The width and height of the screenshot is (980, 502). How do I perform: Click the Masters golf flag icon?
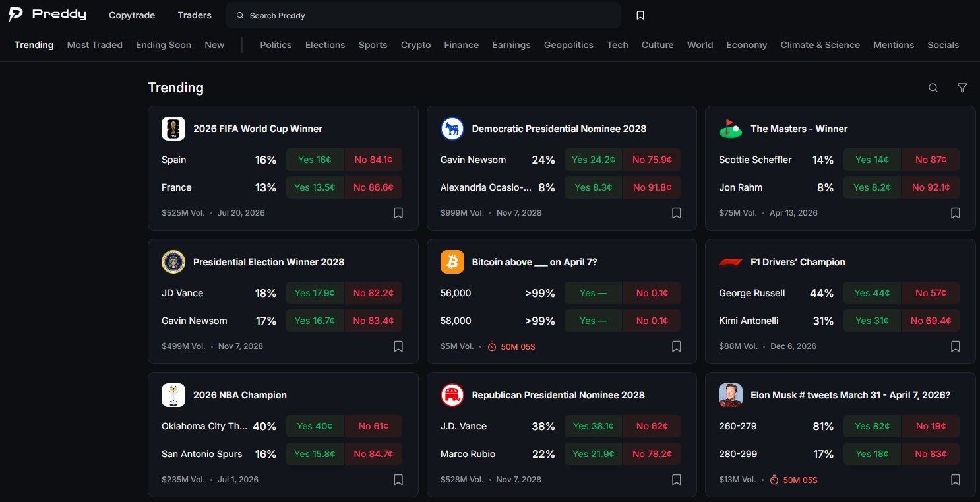(x=731, y=129)
